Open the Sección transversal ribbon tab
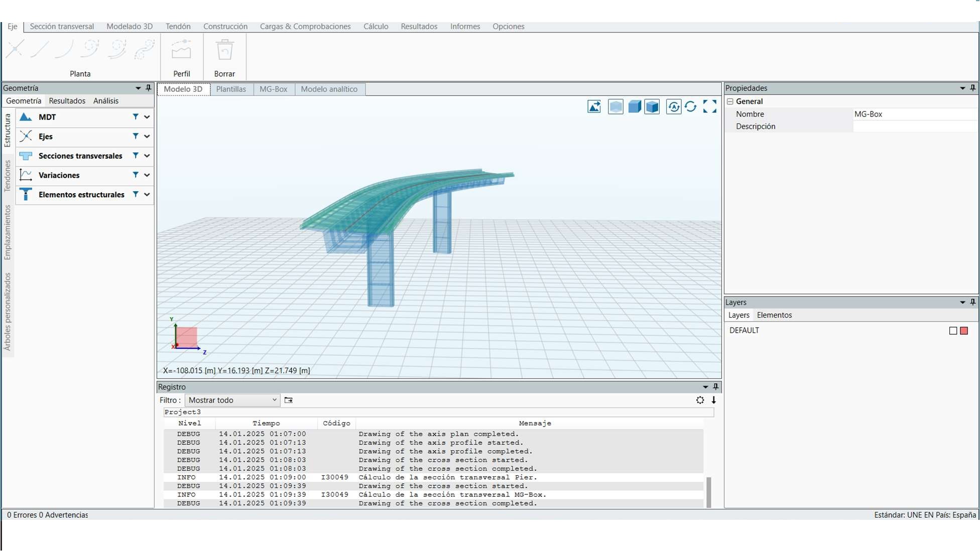The width and height of the screenshot is (980, 551). tap(62, 26)
